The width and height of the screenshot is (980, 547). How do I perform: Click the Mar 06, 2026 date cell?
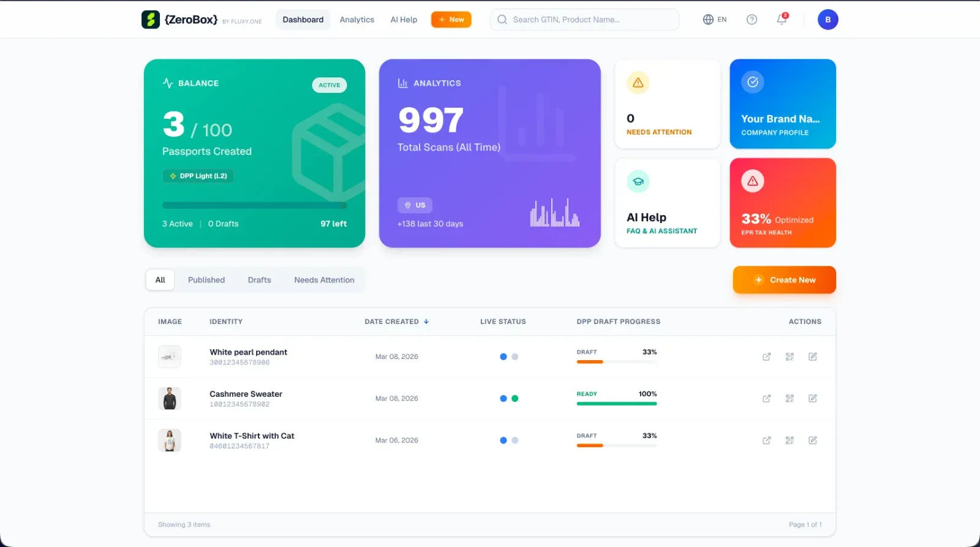click(397, 440)
